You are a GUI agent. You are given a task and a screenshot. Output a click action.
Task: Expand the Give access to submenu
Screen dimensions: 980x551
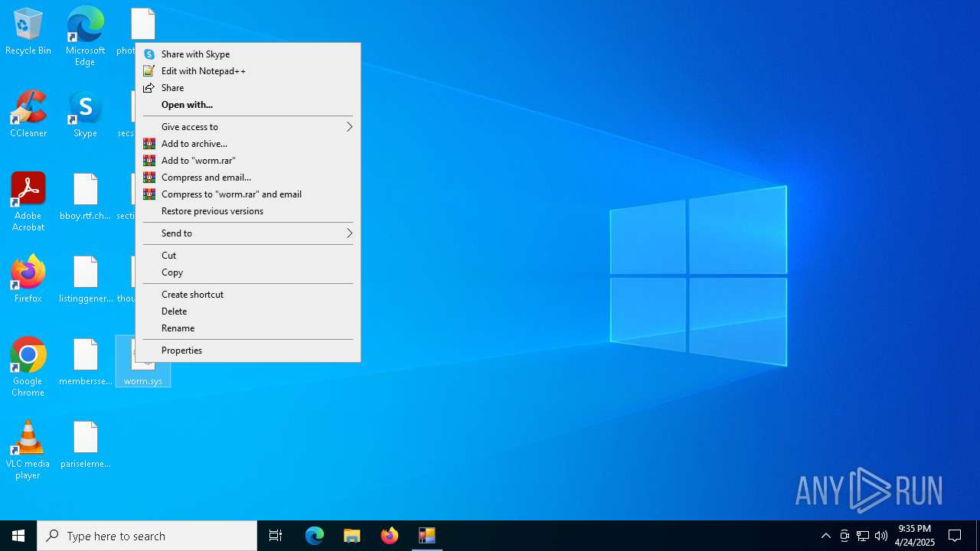248,127
